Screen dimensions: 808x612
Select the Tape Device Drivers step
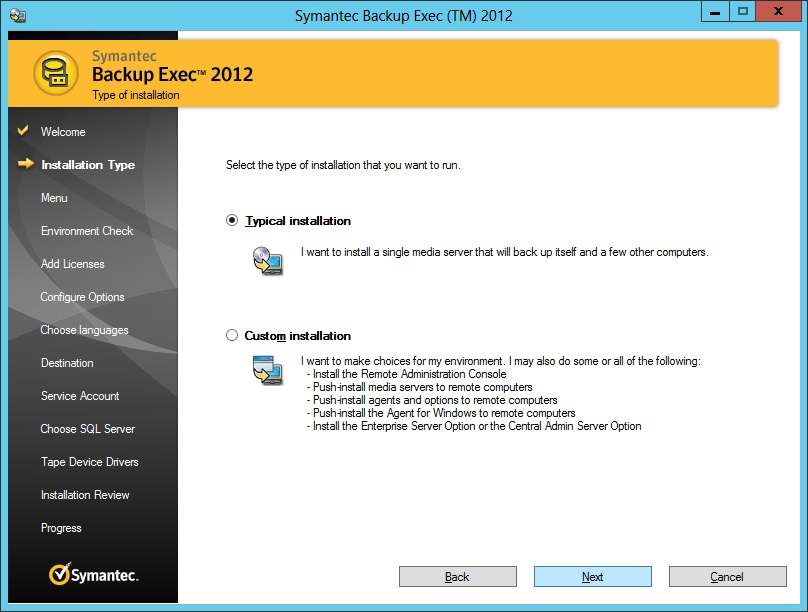pyautogui.click(x=90, y=462)
